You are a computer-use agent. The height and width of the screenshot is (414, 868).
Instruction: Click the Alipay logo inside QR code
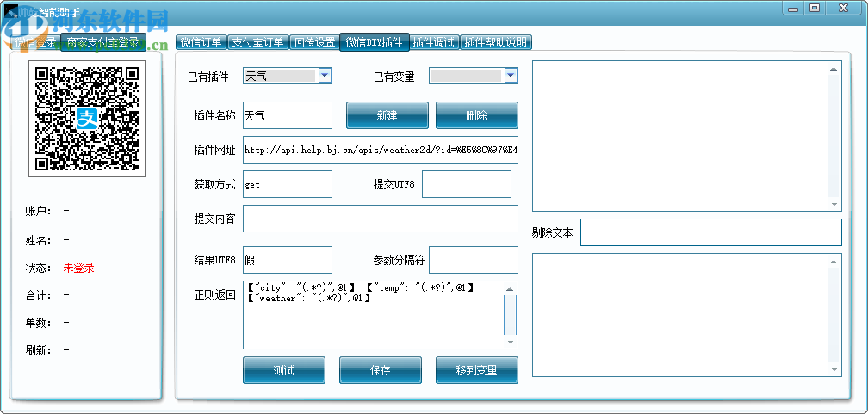pyautogui.click(x=86, y=119)
